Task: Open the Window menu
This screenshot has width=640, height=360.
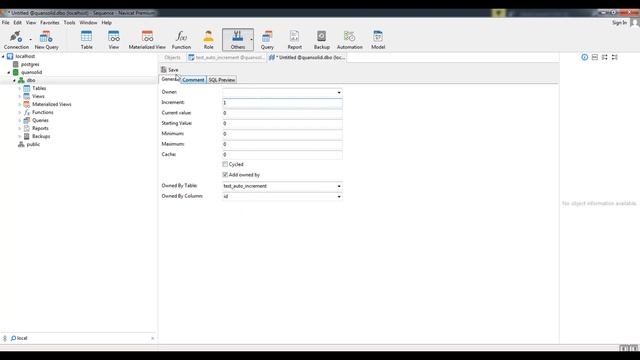Action: pos(88,23)
